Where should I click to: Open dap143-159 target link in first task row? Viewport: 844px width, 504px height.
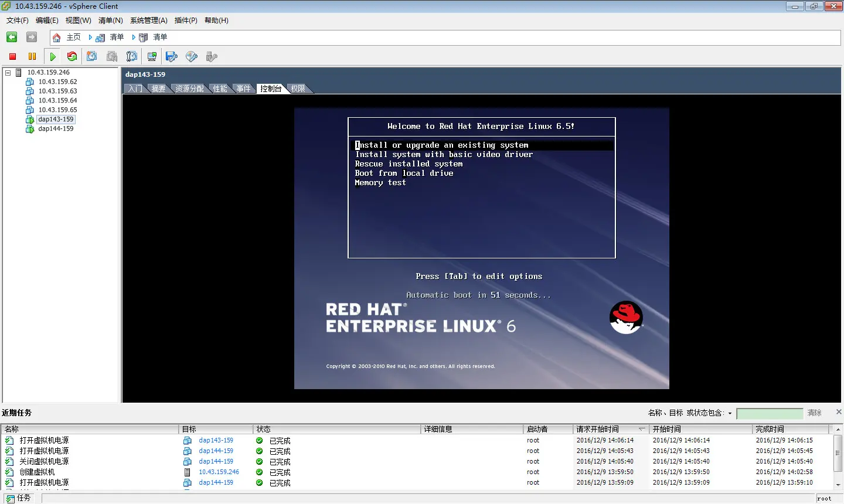pyautogui.click(x=216, y=441)
